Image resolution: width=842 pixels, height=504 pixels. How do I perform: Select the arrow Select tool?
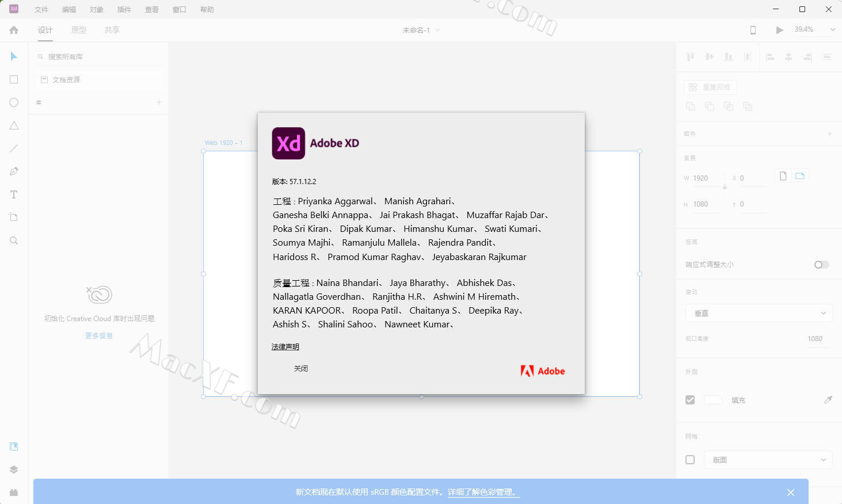coord(14,56)
